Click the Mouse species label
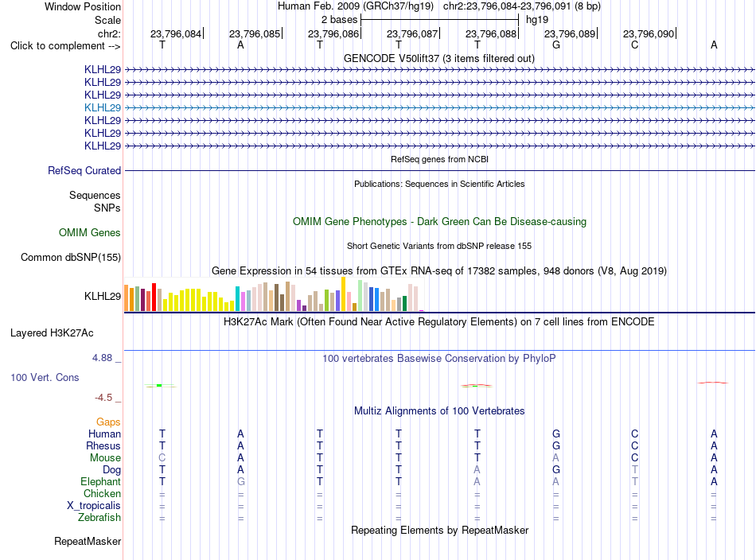 coord(105,458)
